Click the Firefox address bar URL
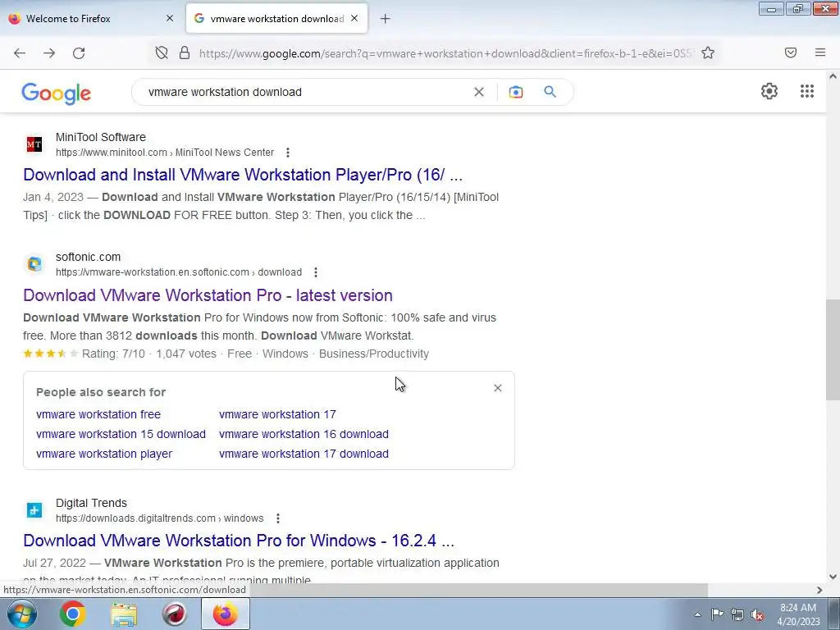The image size is (840, 630). (445, 53)
